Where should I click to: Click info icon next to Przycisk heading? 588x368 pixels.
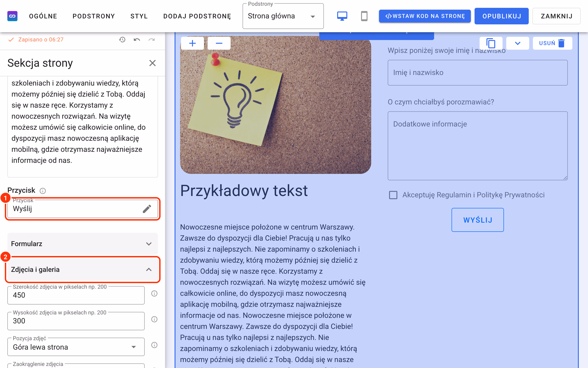pos(43,191)
